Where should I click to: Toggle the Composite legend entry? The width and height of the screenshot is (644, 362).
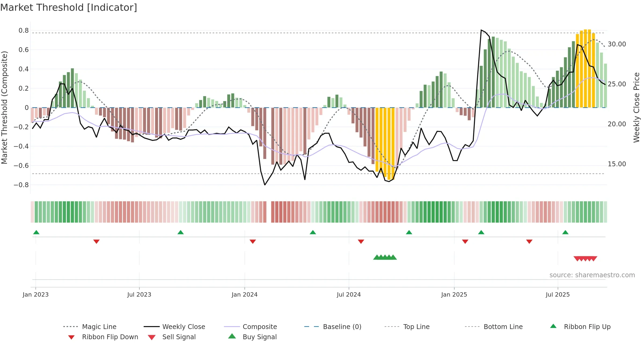click(x=250, y=327)
